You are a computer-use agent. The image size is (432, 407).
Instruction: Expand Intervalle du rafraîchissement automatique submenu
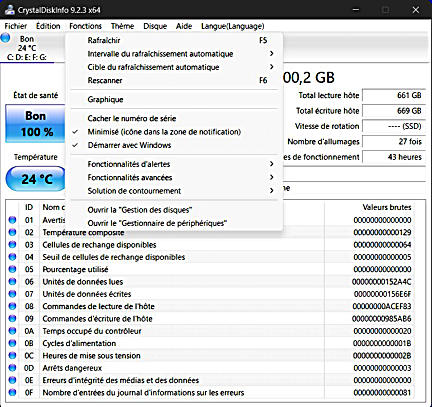coord(174,54)
